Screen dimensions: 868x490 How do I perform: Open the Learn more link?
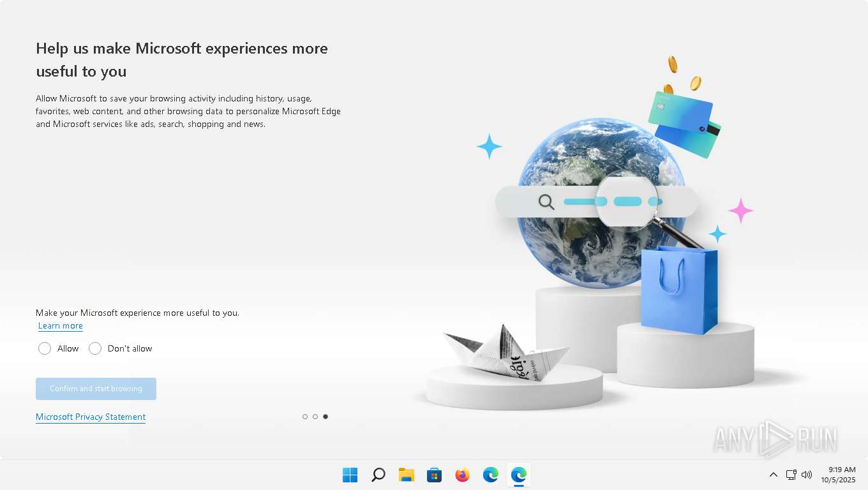tap(61, 326)
